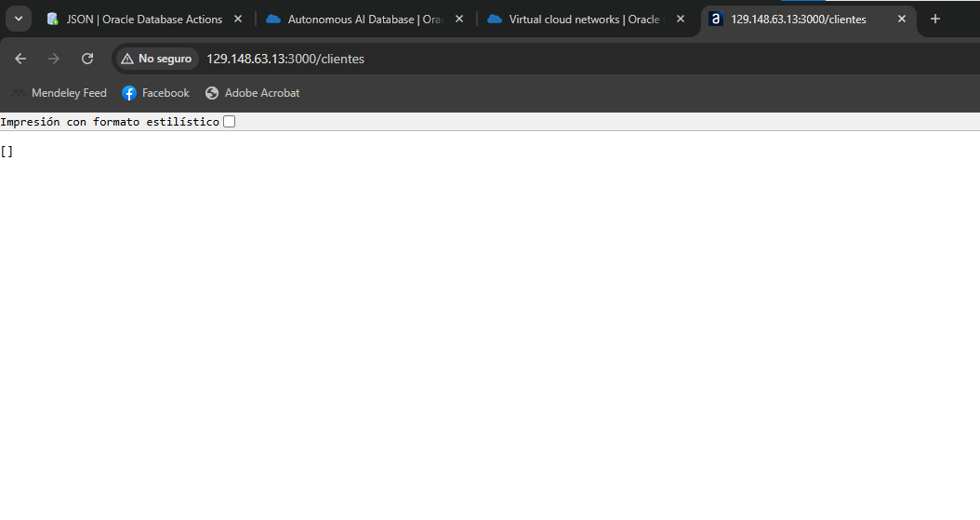Go forward to next page
The width and height of the screenshot is (980, 520).
point(54,59)
